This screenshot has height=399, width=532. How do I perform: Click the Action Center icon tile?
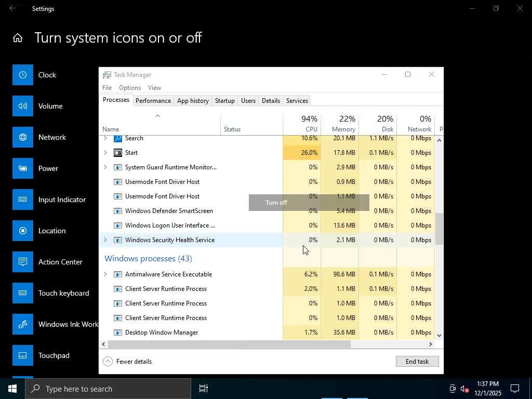tap(23, 262)
